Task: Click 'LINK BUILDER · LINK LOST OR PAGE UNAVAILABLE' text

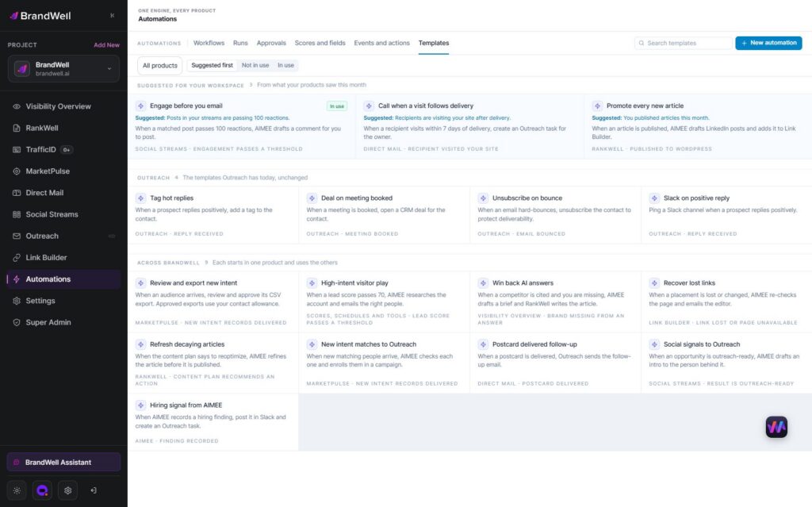Action: [x=723, y=322]
